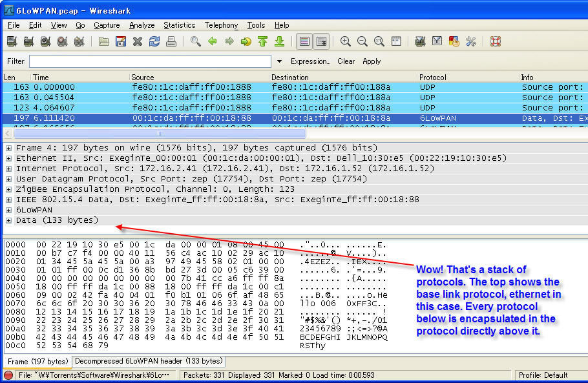
Task: Find a packet magnifier icon
Action: tap(195, 41)
